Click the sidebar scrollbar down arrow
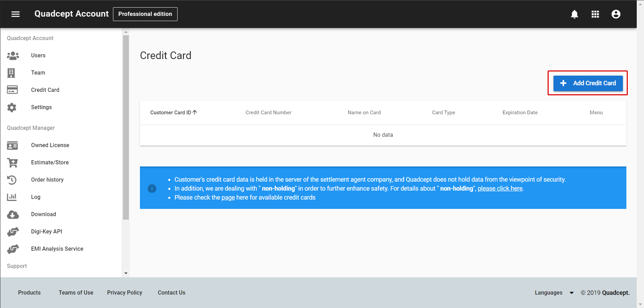Image resolution: width=644 pixels, height=308 pixels. [126, 273]
